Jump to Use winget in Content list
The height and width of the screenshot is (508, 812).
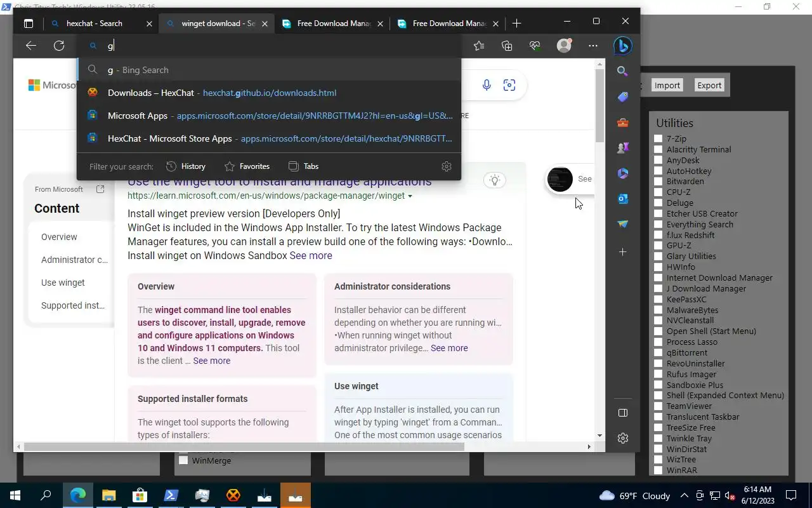click(63, 283)
